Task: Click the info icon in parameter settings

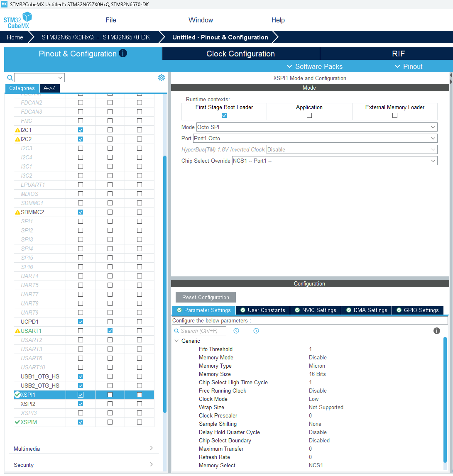Action: [x=436, y=331]
